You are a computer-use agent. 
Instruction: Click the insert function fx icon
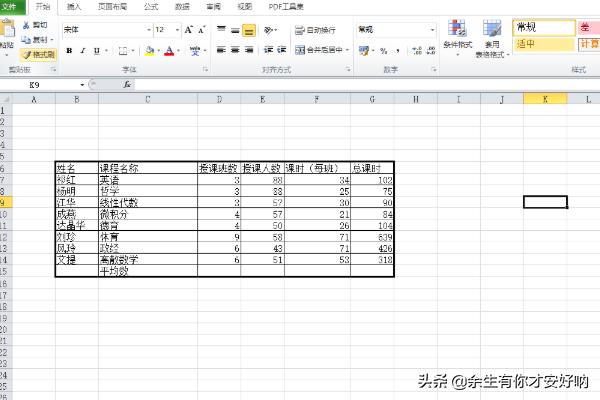pyautogui.click(x=127, y=85)
